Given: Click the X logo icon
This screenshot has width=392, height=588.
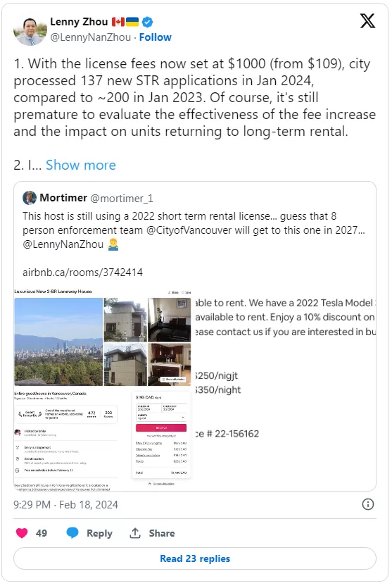Looking at the screenshot, I should coord(367,21).
